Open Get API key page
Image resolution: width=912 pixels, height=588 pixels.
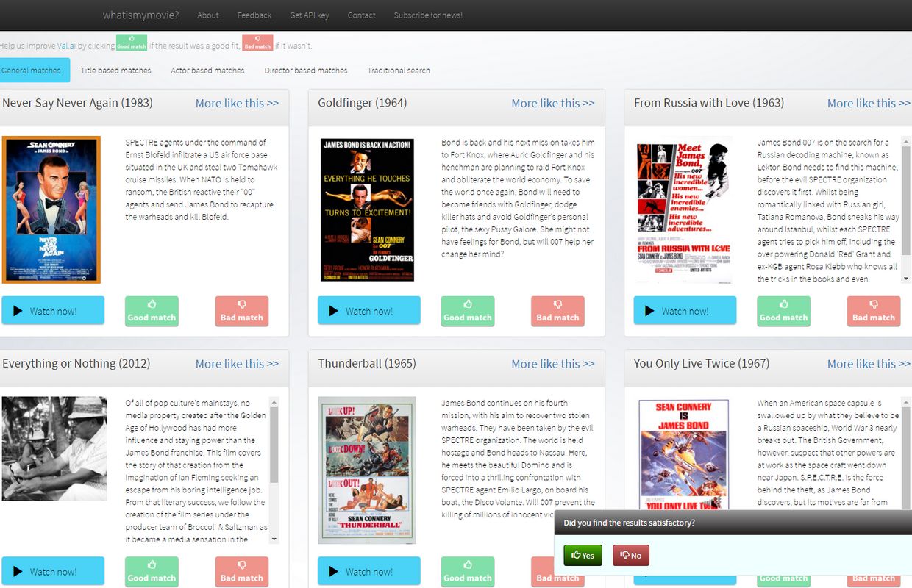309,15
